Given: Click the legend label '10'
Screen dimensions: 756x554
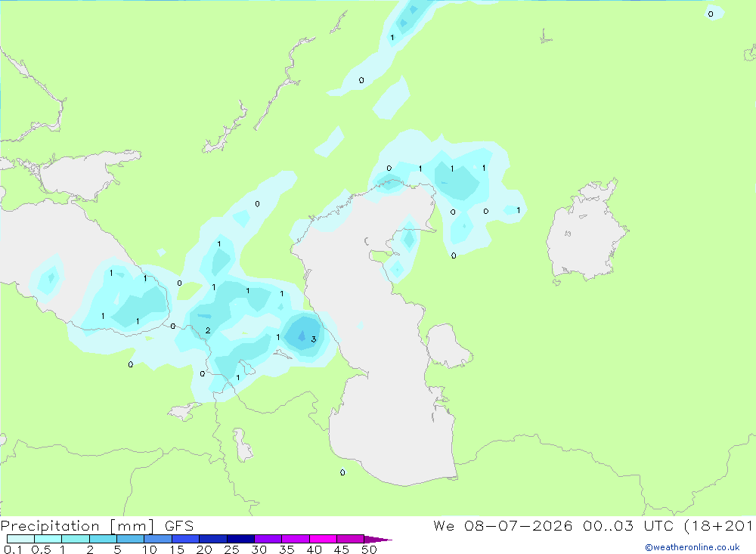Looking at the screenshot, I should pyautogui.click(x=150, y=549).
